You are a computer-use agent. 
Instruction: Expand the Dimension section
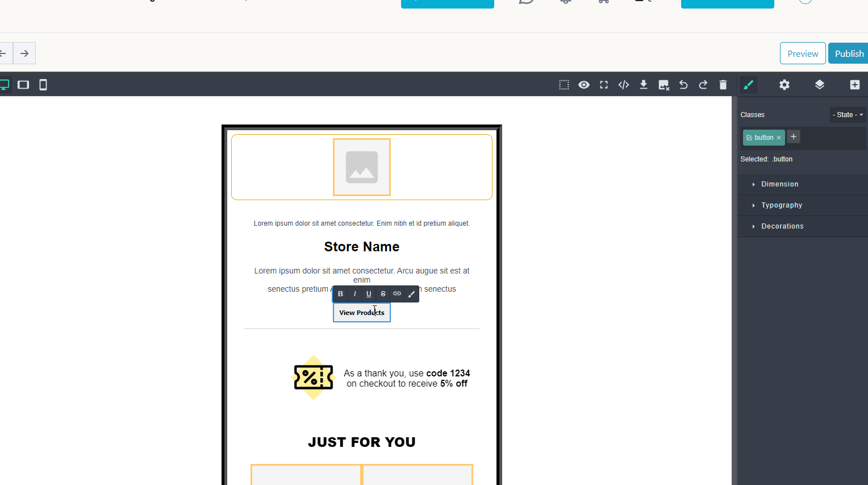pos(803,184)
